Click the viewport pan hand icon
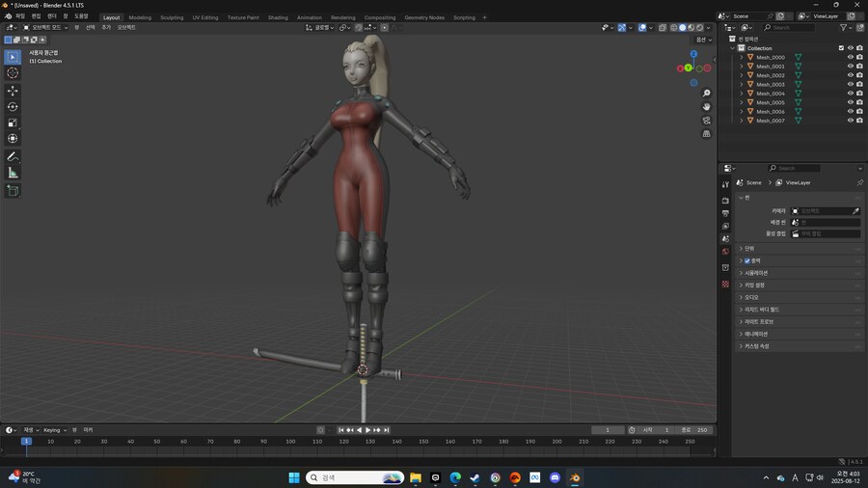This screenshot has width=868, height=488. [706, 107]
